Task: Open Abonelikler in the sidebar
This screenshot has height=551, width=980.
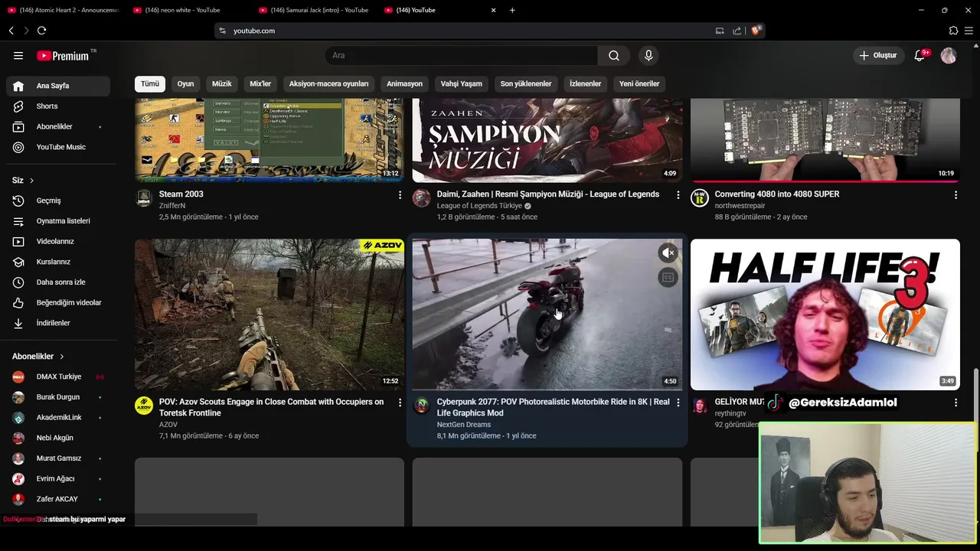Action: 58,126
